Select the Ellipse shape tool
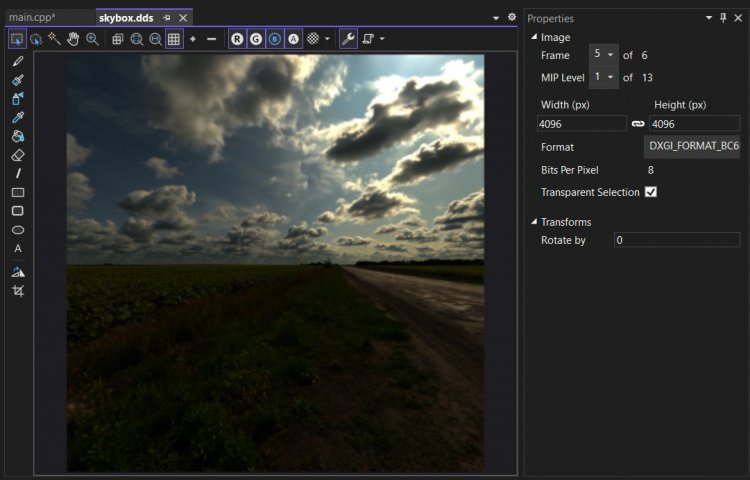The image size is (750, 480). [18, 230]
